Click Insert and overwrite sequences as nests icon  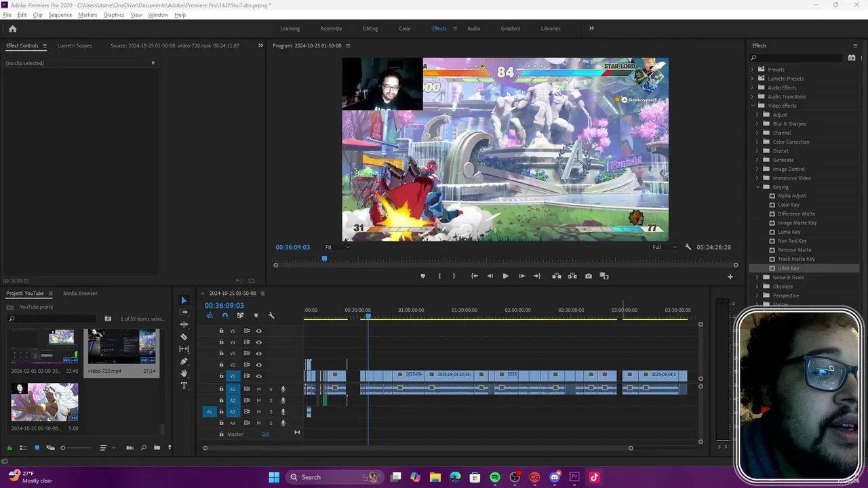click(210, 315)
